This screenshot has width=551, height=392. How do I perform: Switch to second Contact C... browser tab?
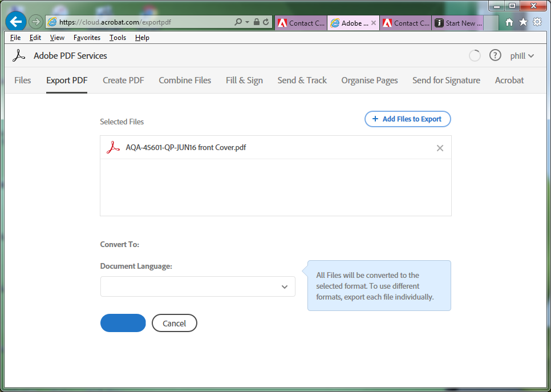tap(406, 23)
